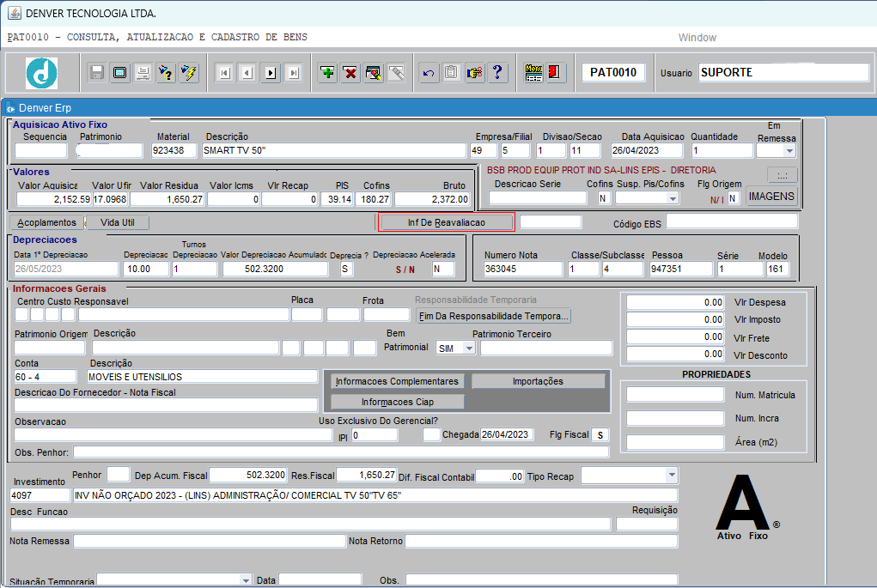Open the yellow Menu toolbar icon

pyautogui.click(x=533, y=73)
